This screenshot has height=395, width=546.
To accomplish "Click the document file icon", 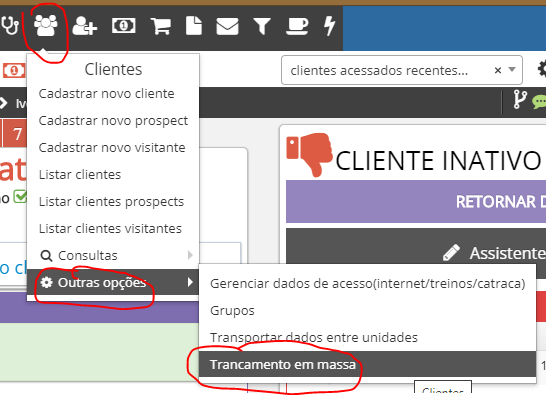I will click(x=194, y=25).
